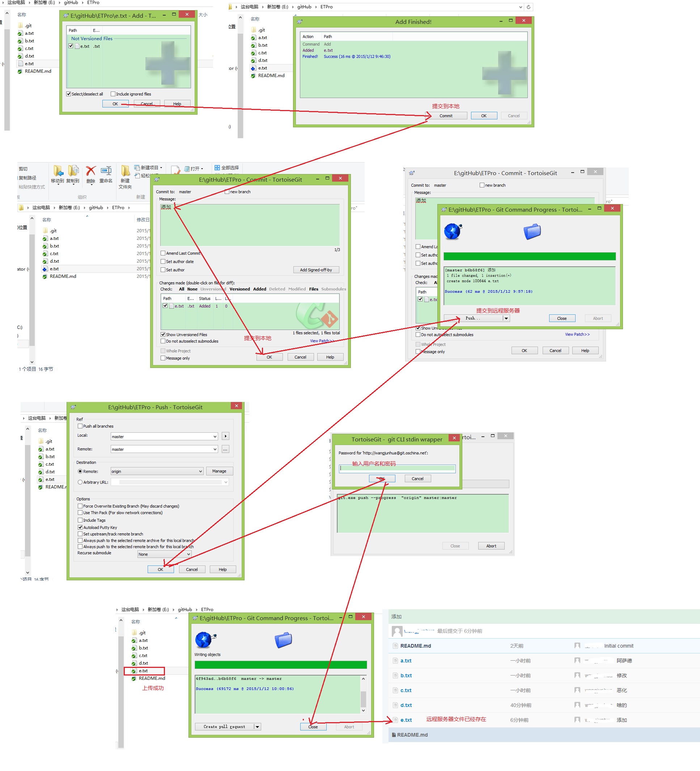Viewport: 700px width, 771px height.
Task: Click 'gitHub' in the breadcrumb above the commit-step file list
Action: [96, 208]
